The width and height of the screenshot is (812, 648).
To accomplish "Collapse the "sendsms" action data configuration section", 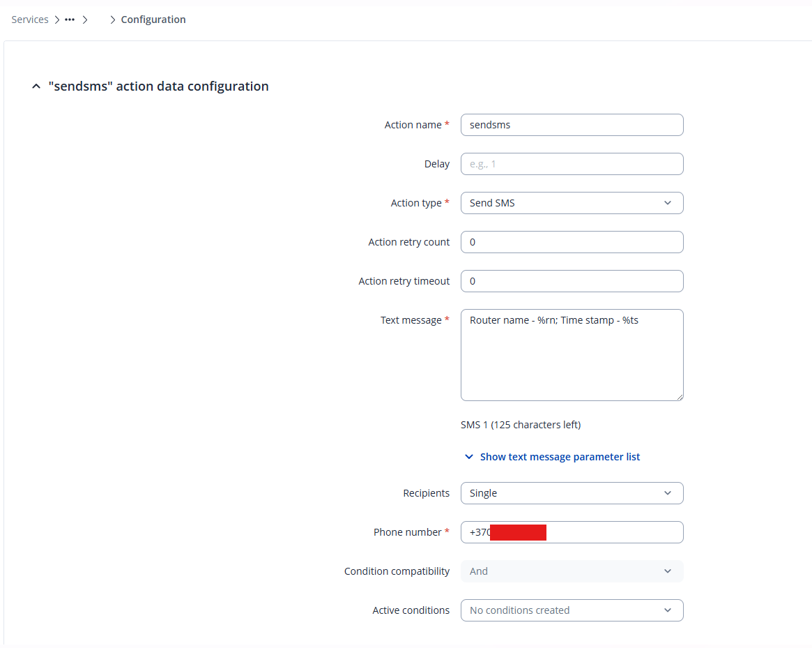I will pos(36,86).
